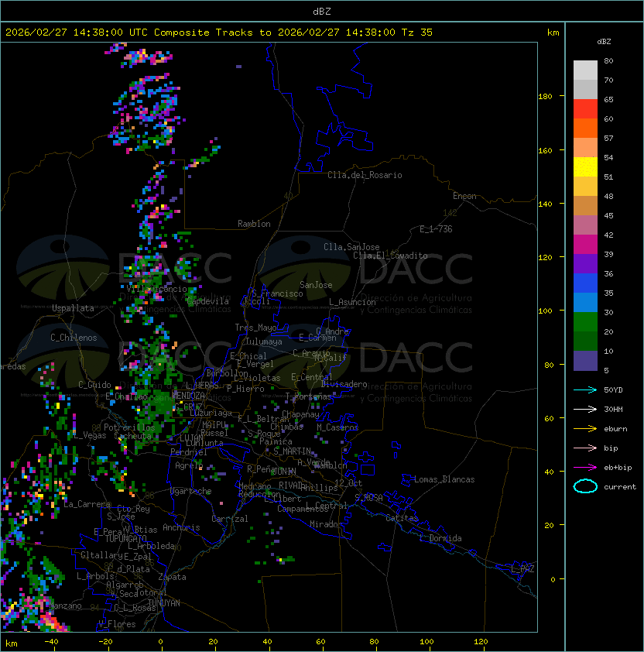Click the 'km' label at top right

553,33
